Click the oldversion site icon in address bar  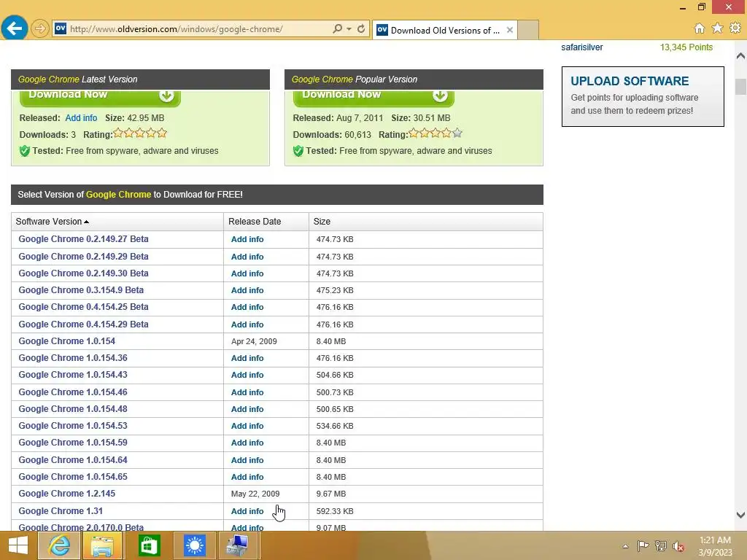coord(61,28)
